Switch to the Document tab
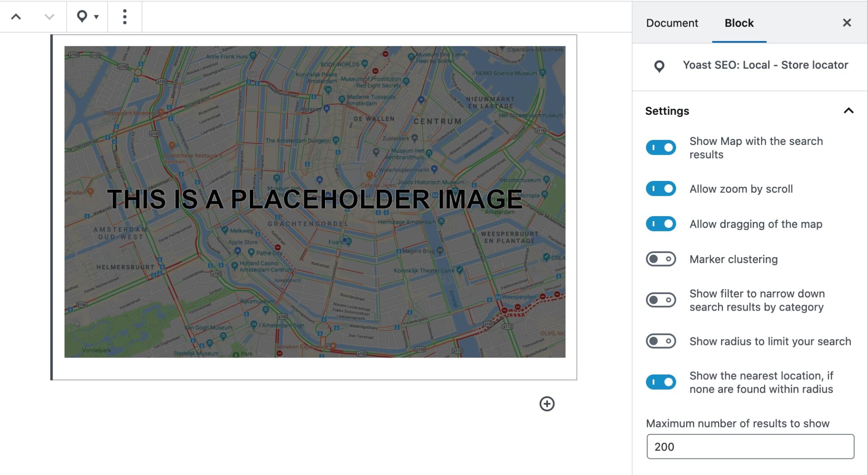This screenshot has height=475, width=868. tap(672, 23)
